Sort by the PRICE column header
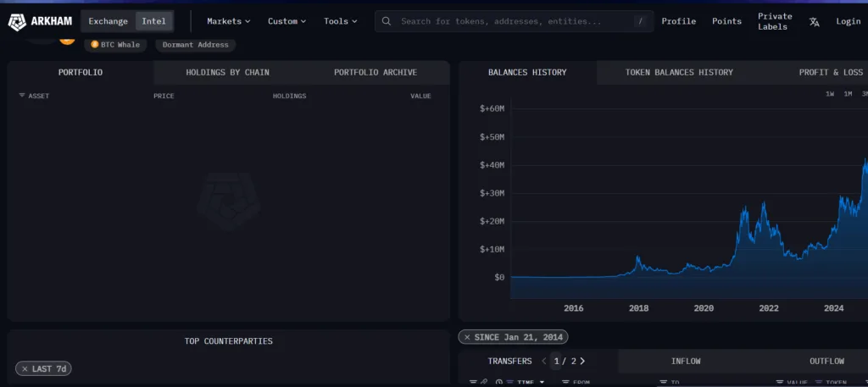 (164, 96)
